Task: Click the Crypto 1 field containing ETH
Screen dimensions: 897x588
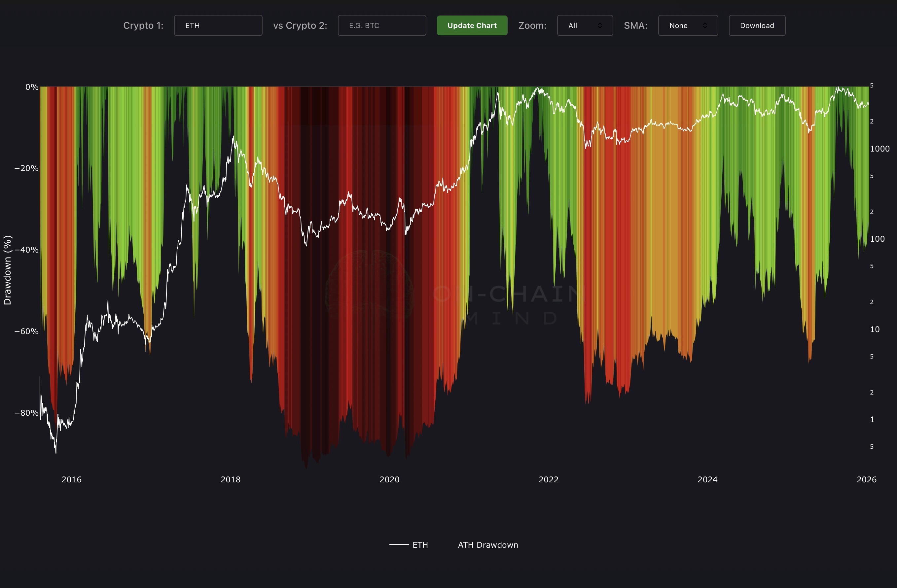Action: [x=218, y=26]
